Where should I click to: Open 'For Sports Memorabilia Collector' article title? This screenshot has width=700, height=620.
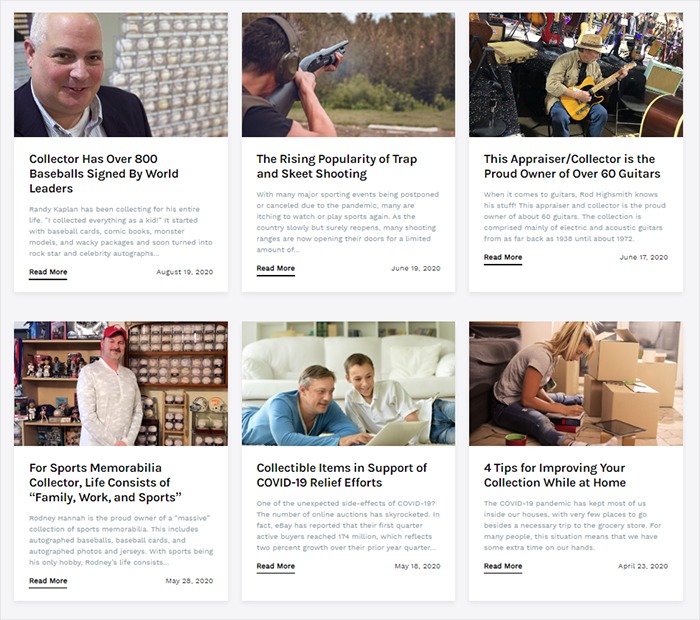pyautogui.click(x=105, y=483)
